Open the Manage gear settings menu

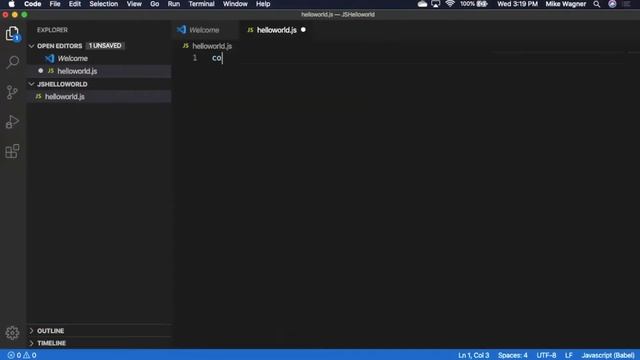pos(12,333)
